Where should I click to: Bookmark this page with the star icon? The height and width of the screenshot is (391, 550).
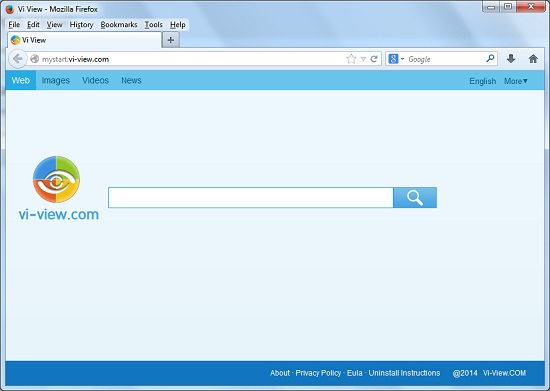click(x=351, y=59)
